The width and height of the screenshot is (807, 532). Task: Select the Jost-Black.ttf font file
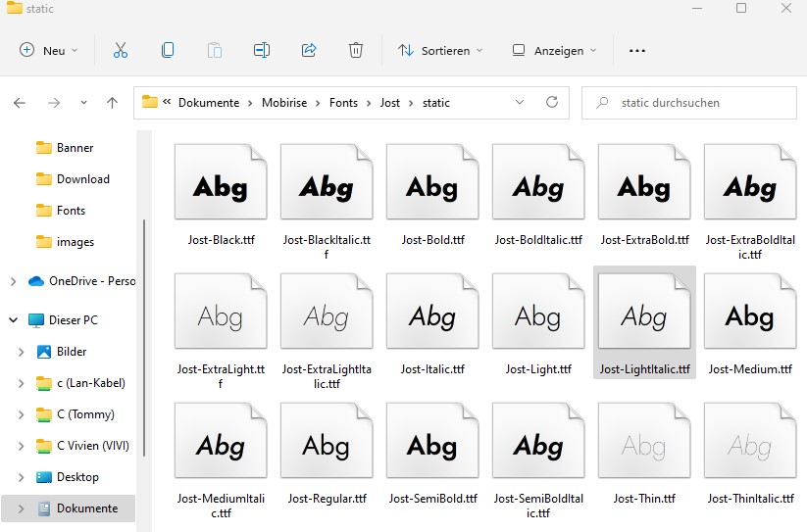(x=221, y=196)
